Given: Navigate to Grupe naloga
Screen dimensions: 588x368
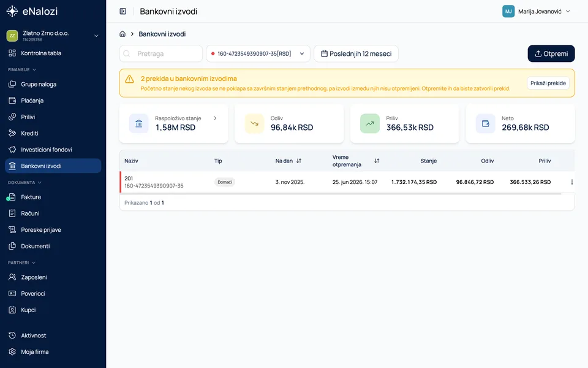Looking at the screenshot, I should coord(53,85).
